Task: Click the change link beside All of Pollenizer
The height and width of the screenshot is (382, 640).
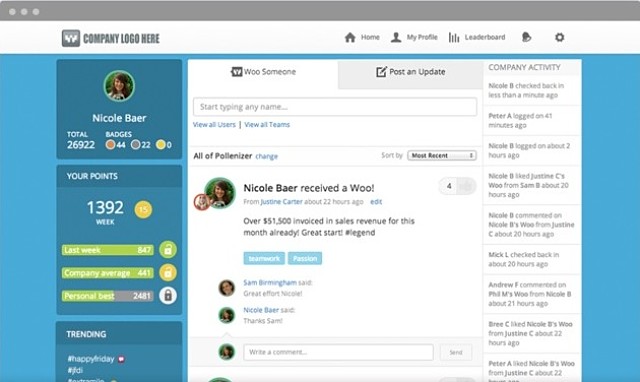Action: tap(267, 156)
